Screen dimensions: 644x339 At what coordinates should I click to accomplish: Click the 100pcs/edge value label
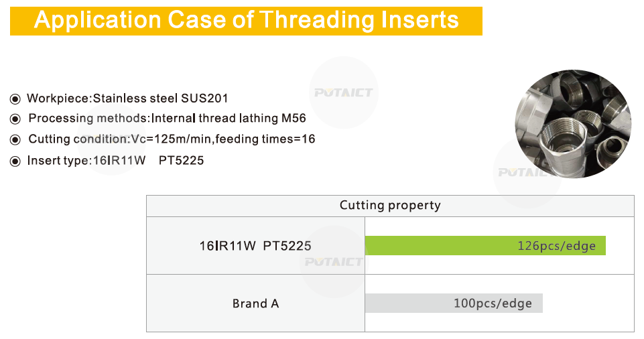click(493, 303)
